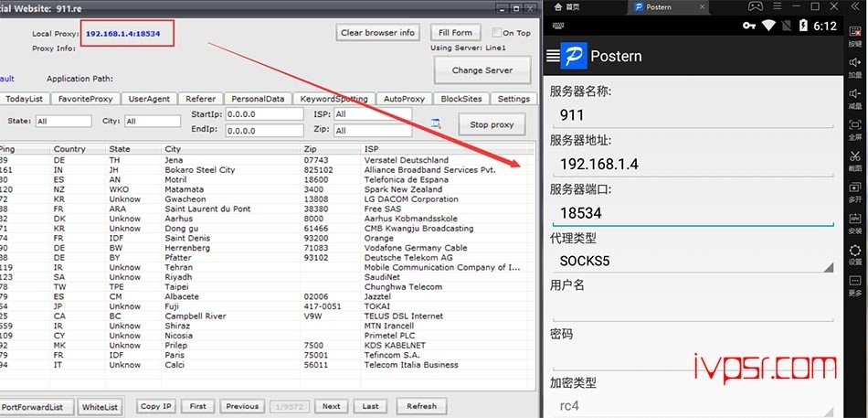
Task: Click the Previous page button
Action: click(x=242, y=406)
